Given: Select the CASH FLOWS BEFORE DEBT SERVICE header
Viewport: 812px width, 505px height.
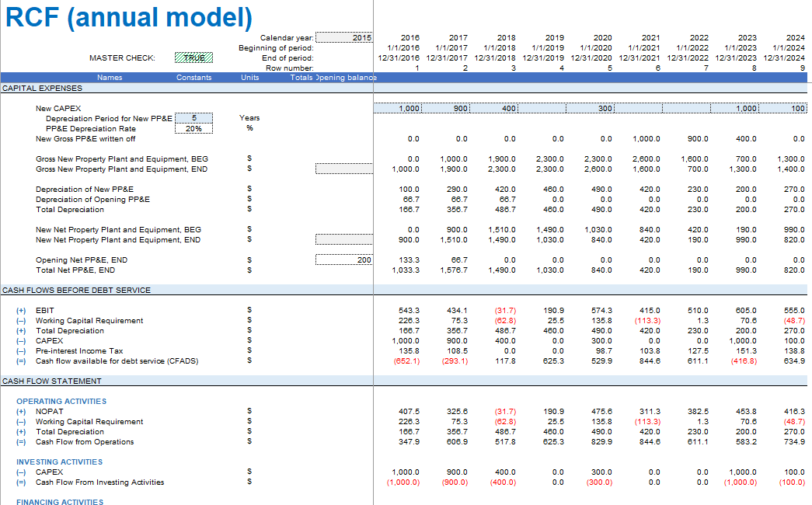Looking at the screenshot, I should 76,290.
